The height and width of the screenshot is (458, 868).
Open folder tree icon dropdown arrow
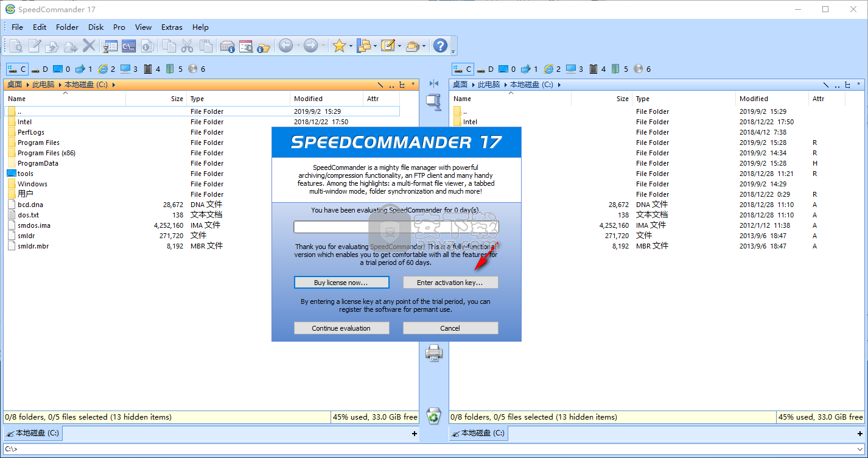coord(375,46)
